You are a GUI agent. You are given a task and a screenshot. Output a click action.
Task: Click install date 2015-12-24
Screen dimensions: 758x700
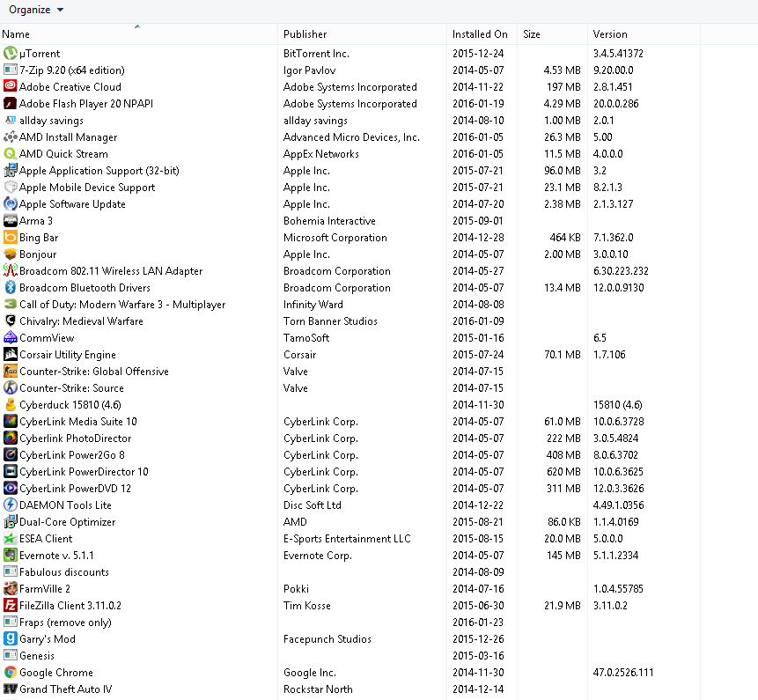point(478,53)
